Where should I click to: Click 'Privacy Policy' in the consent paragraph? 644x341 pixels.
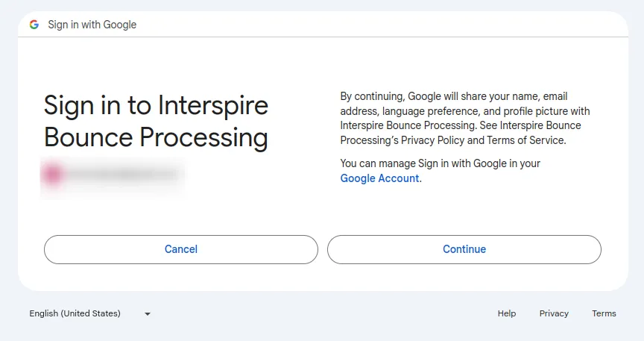coord(432,140)
